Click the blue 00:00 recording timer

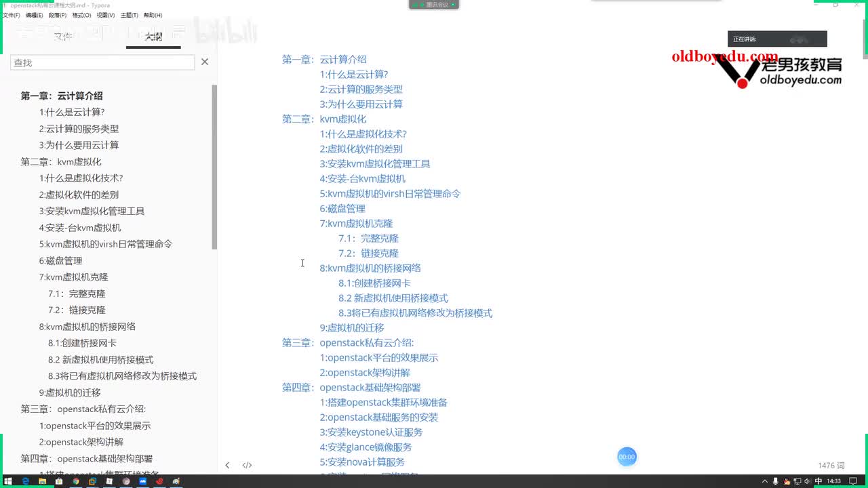click(627, 457)
